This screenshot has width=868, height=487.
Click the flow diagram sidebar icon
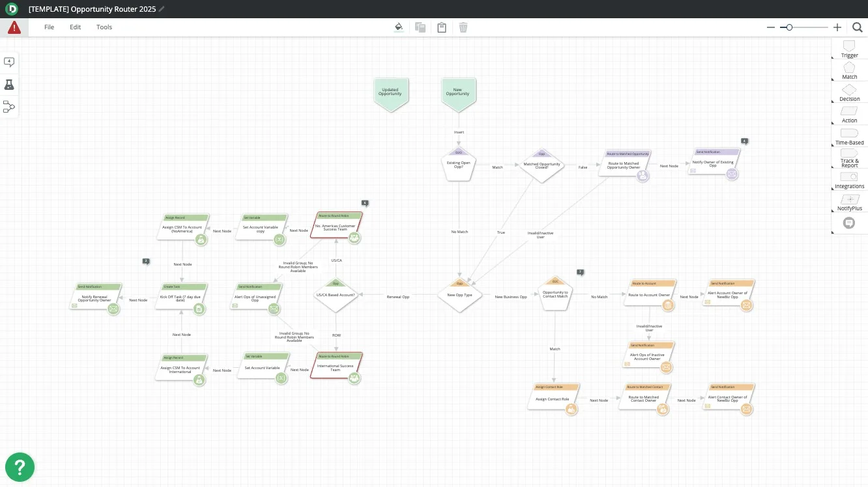tap(9, 107)
